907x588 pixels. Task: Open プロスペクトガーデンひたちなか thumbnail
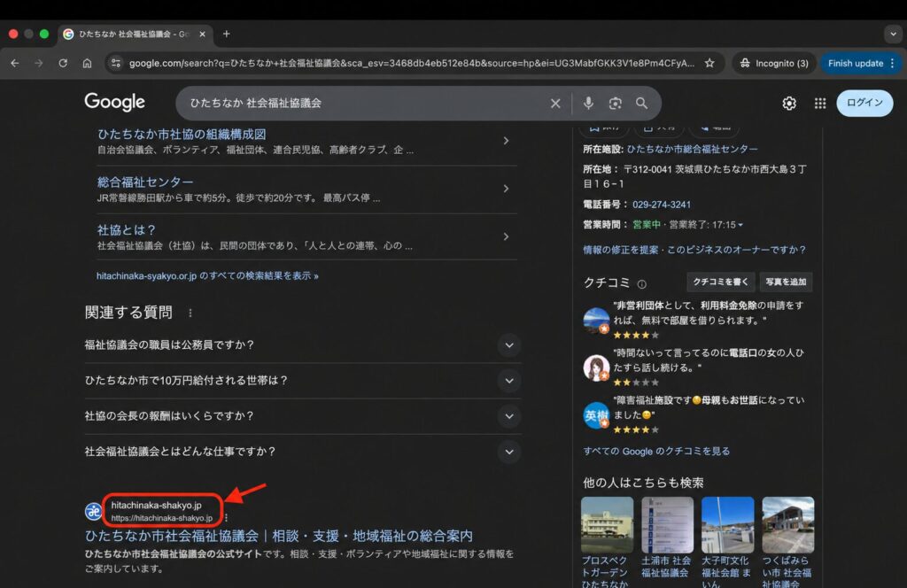(607, 524)
